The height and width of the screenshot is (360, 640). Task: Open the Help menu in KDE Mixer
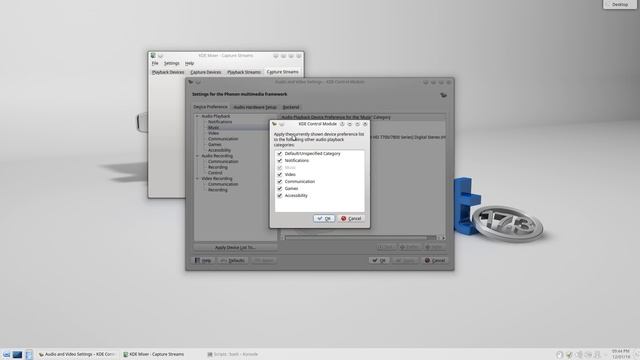[189, 63]
